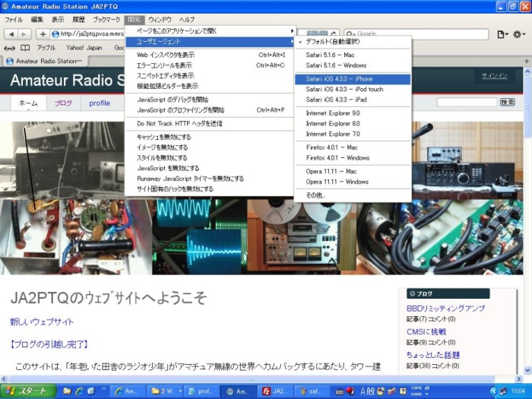The width and height of the screenshot is (532, 399).
Task: Open the ヘルプ menu
Action: [187, 20]
